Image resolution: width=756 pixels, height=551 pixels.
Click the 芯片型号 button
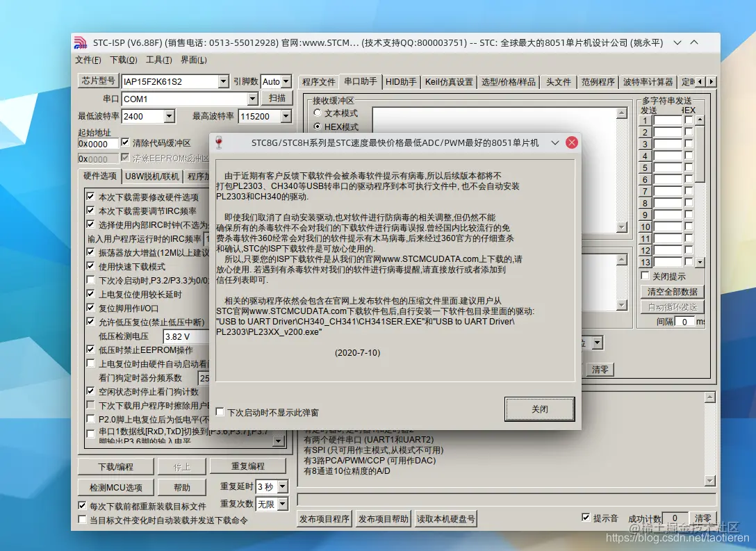(99, 81)
